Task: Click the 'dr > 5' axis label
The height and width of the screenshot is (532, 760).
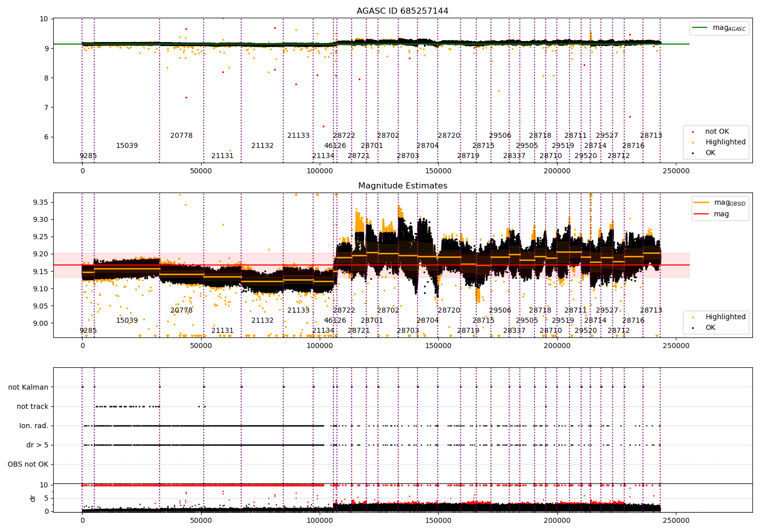Action: click(x=37, y=445)
